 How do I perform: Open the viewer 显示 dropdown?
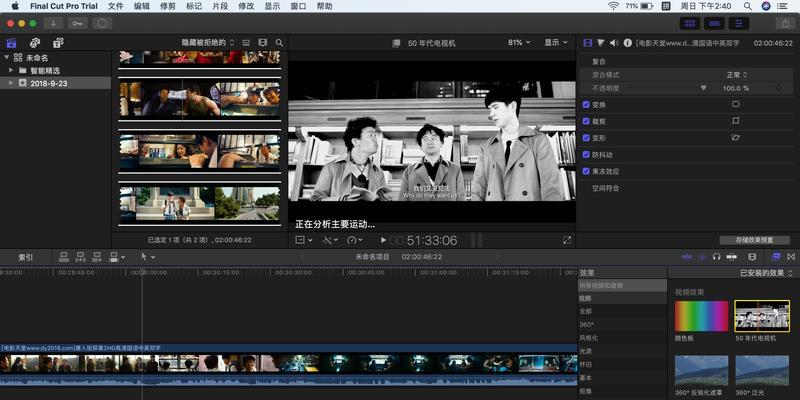point(556,43)
